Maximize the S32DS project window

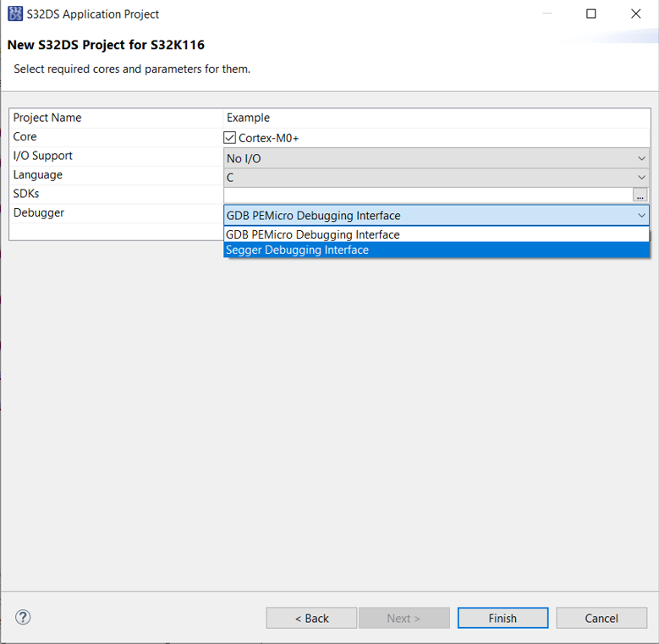tap(591, 14)
